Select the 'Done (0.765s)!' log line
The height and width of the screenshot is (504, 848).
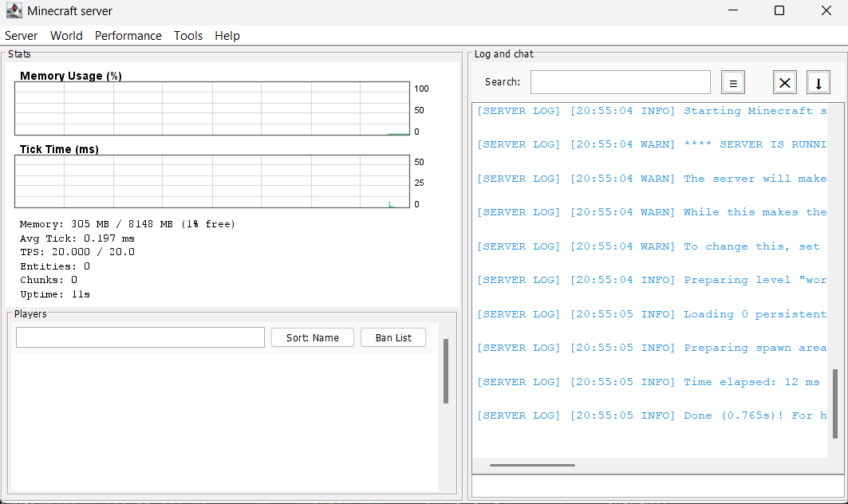coord(651,415)
